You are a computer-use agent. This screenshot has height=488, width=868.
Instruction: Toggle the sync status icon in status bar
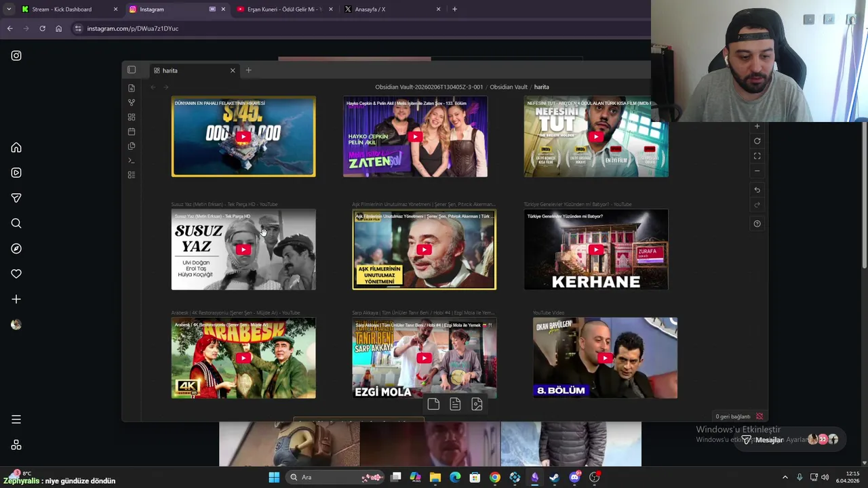pos(759,417)
